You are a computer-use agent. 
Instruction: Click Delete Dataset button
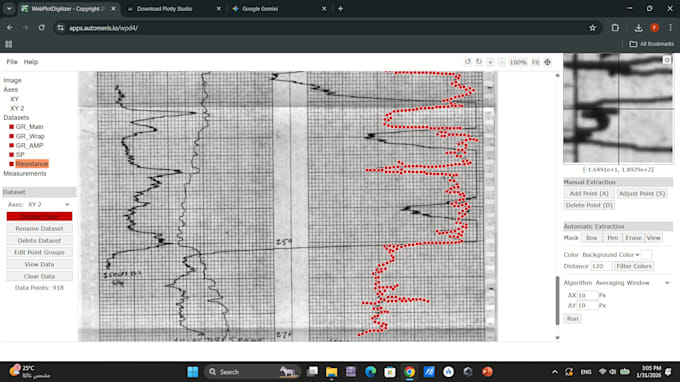tap(39, 240)
